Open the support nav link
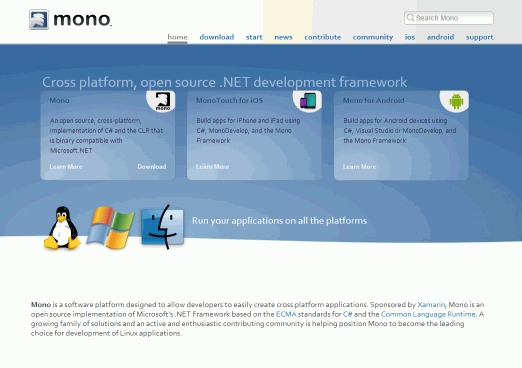 [479, 37]
